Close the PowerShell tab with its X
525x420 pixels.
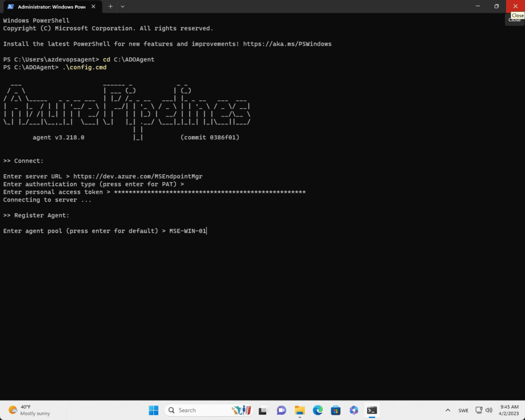pyautogui.click(x=93, y=7)
